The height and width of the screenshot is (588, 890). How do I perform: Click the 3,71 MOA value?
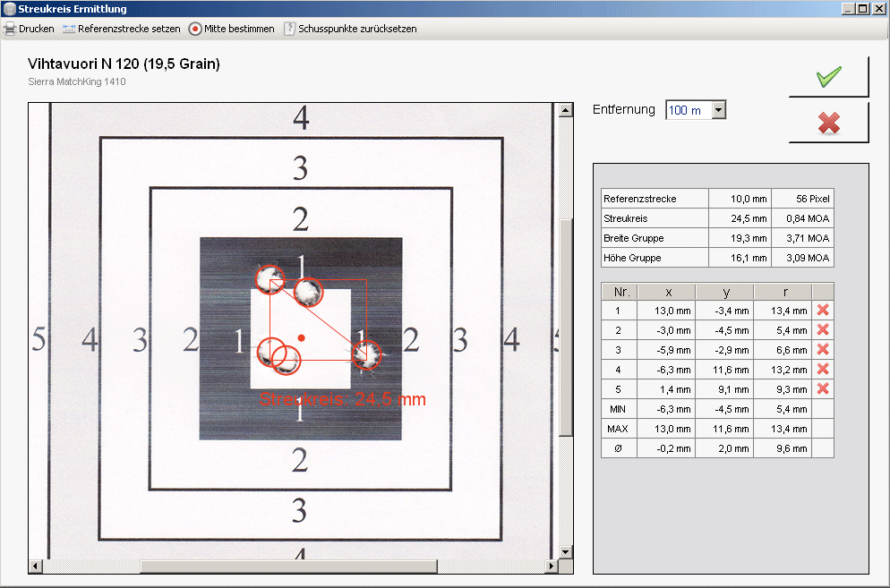coord(807,238)
